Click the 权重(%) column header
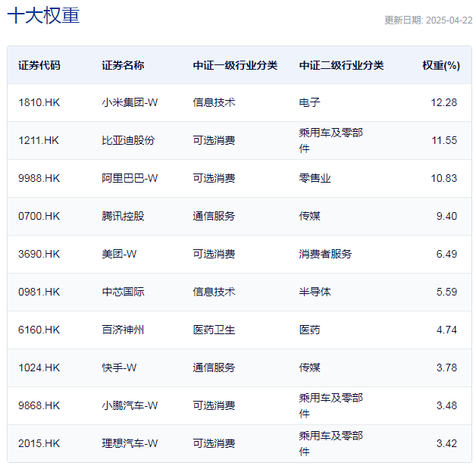The width and height of the screenshot is (476, 466). coord(440,65)
